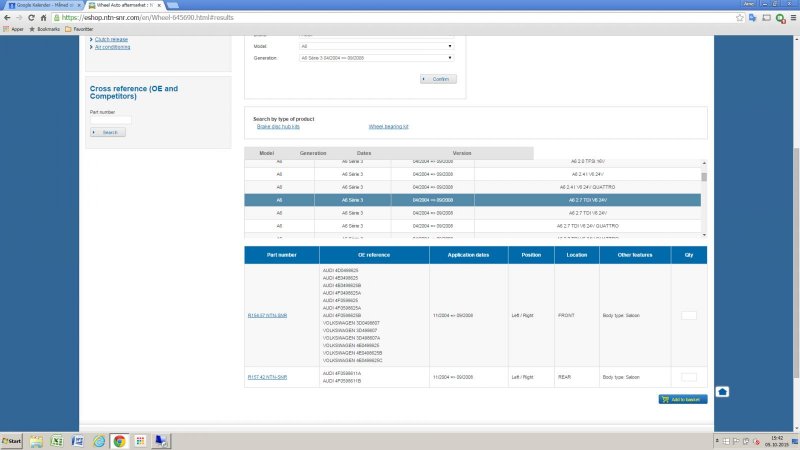Screen dimensions: 800x450
Task: Reload the page with the refresh icon
Action: 33,17
